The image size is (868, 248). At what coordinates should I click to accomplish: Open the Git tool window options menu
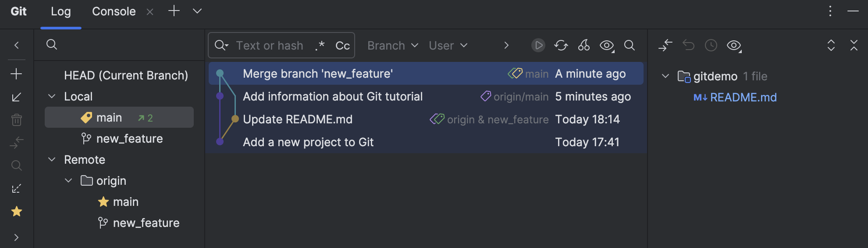pyautogui.click(x=830, y=11)
